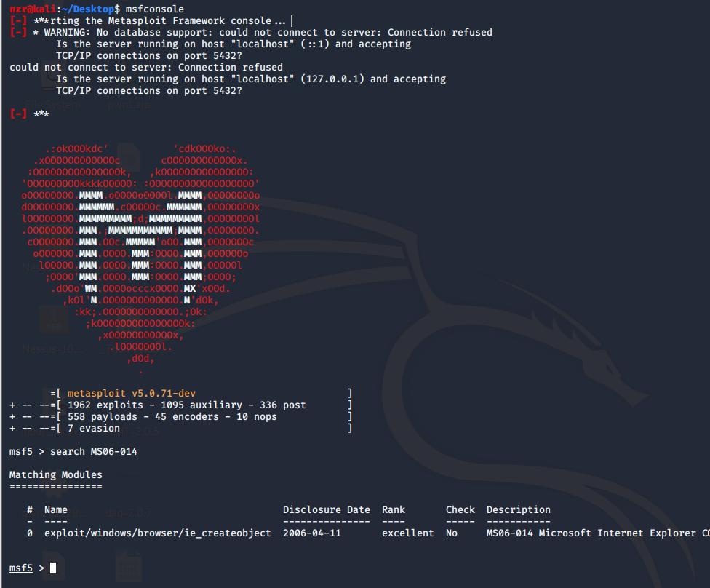710x588 pixels.
Task: Click the row number 0 in results
Action: [x=30, y=533]
